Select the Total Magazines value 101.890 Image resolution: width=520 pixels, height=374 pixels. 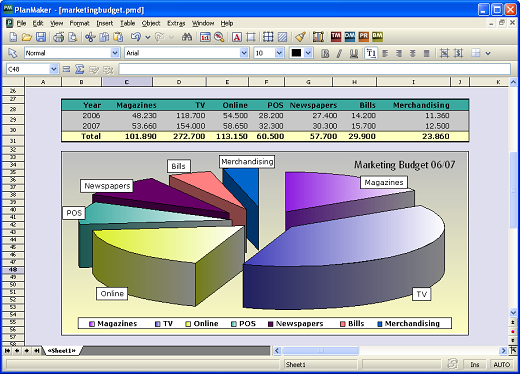(x=141, y=136)
